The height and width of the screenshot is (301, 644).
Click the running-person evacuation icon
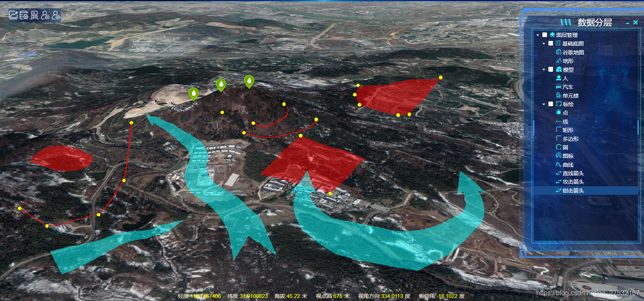(35, 15)
